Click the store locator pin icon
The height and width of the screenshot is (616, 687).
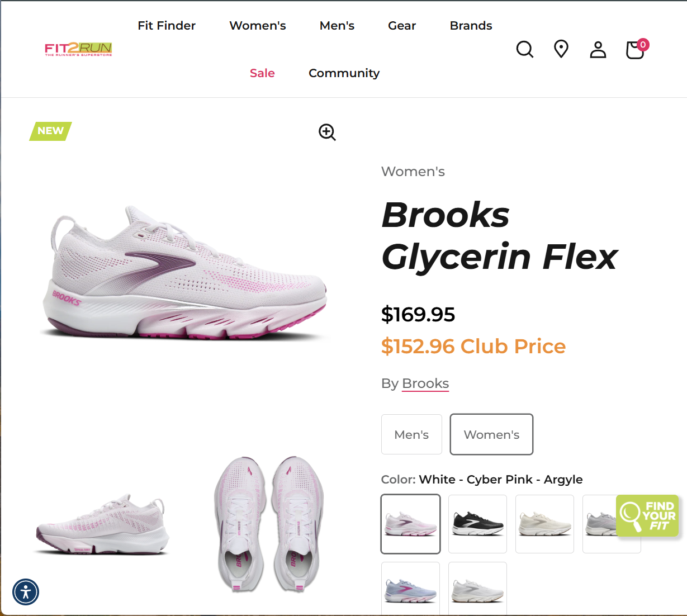(x=561, y=49)
